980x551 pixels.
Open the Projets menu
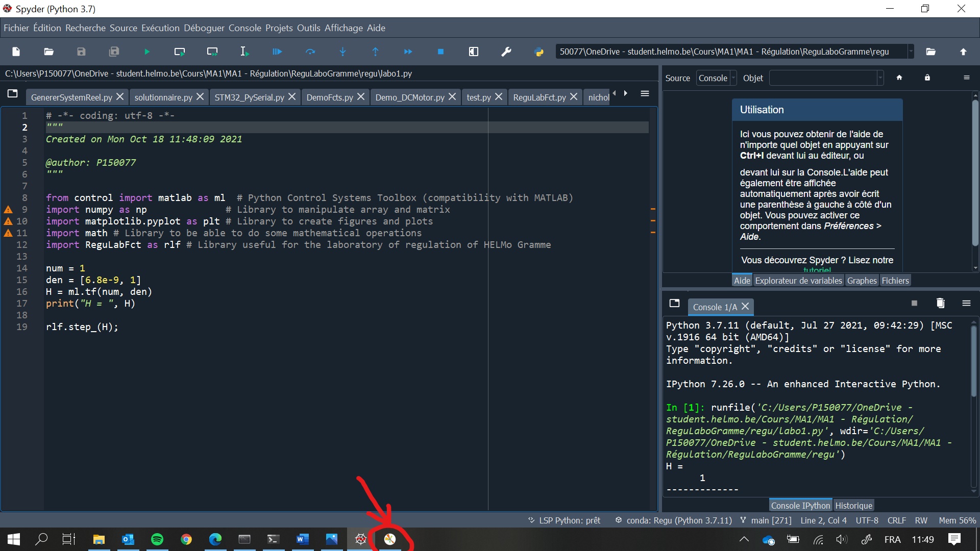pyautogui.click(x=279, y=28)
